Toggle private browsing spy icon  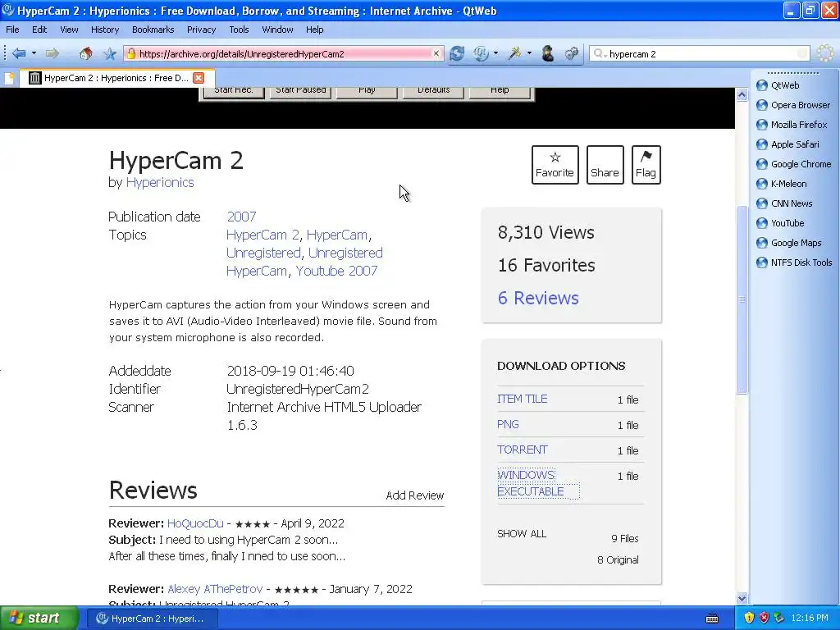[547, 53]
